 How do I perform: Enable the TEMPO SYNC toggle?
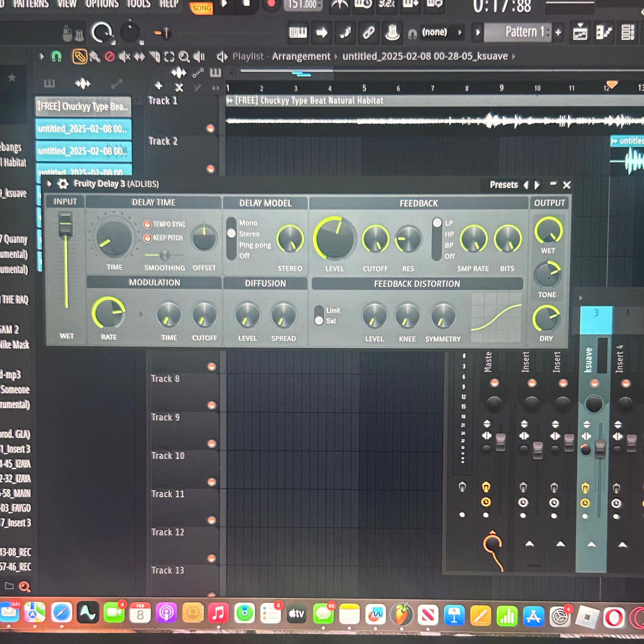click(x=147, y=224)
